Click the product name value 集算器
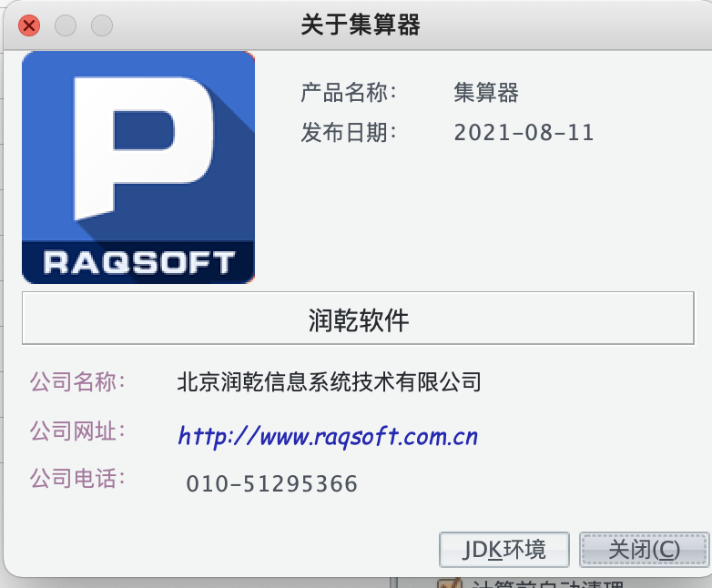Screen dimensions: 712x588 tap(486, 93)
